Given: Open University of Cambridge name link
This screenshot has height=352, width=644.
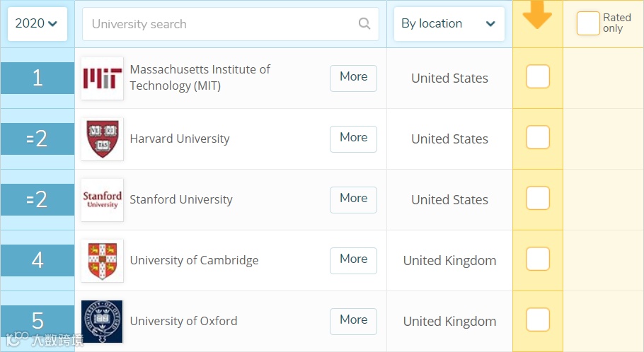Looking at the screenshot, I should click(194, 260).
